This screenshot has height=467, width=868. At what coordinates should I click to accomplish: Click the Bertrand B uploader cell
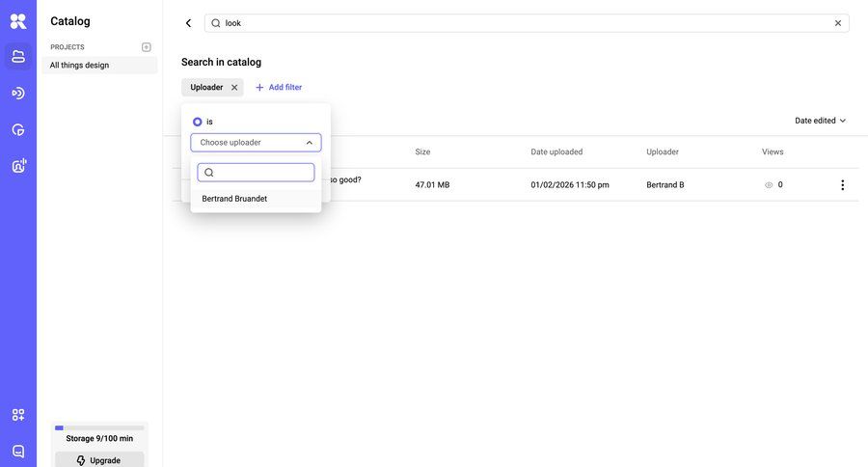click(665, 185)
